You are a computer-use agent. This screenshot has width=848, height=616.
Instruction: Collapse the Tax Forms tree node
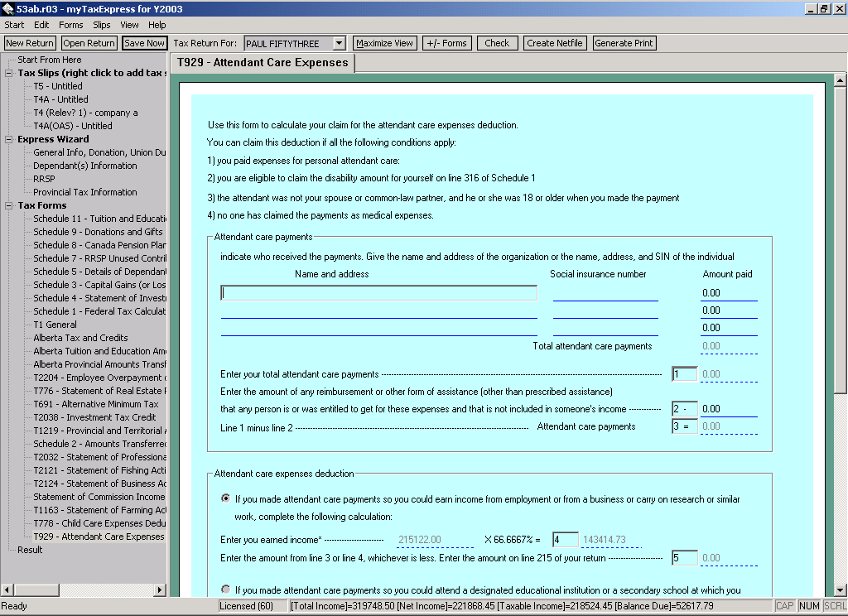[x=9, y=205]
